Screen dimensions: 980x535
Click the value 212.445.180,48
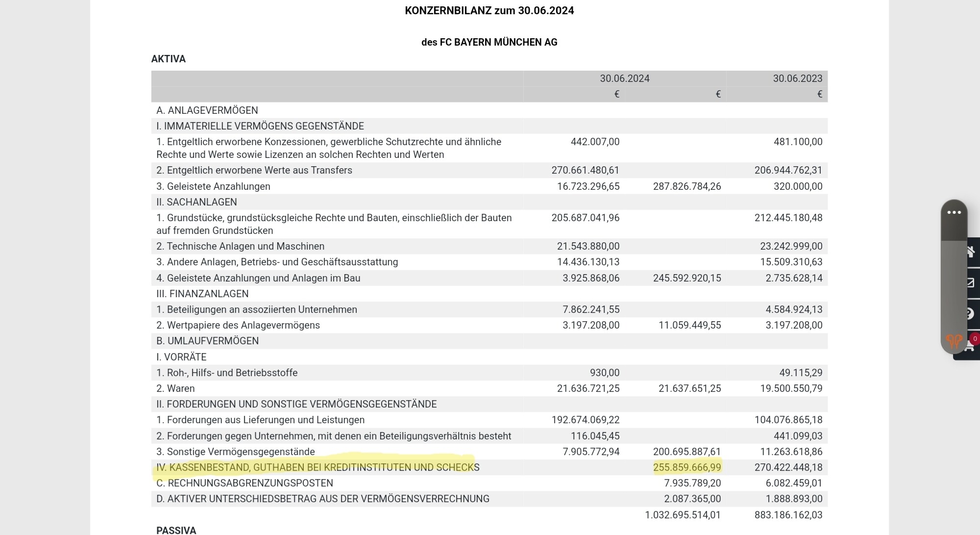click(788, 218)
